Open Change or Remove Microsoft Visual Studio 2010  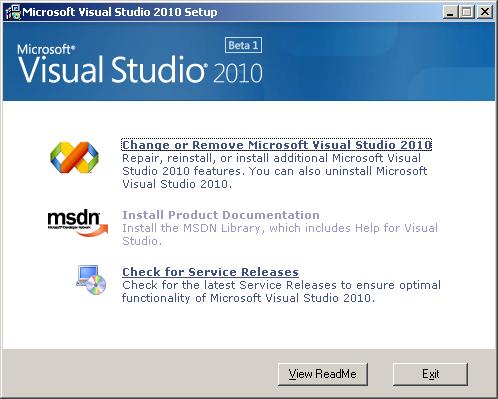pos(277,145)
